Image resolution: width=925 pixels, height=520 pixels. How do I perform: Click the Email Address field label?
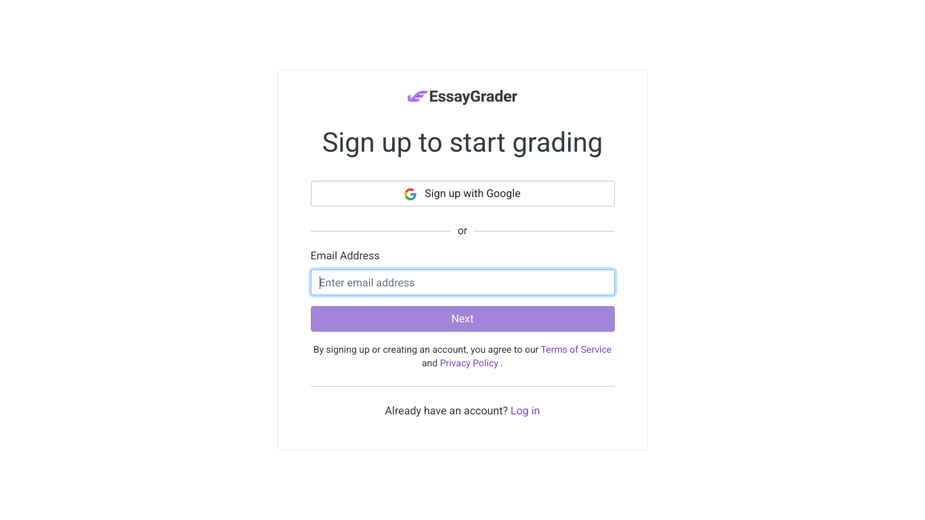click(345, 256)
